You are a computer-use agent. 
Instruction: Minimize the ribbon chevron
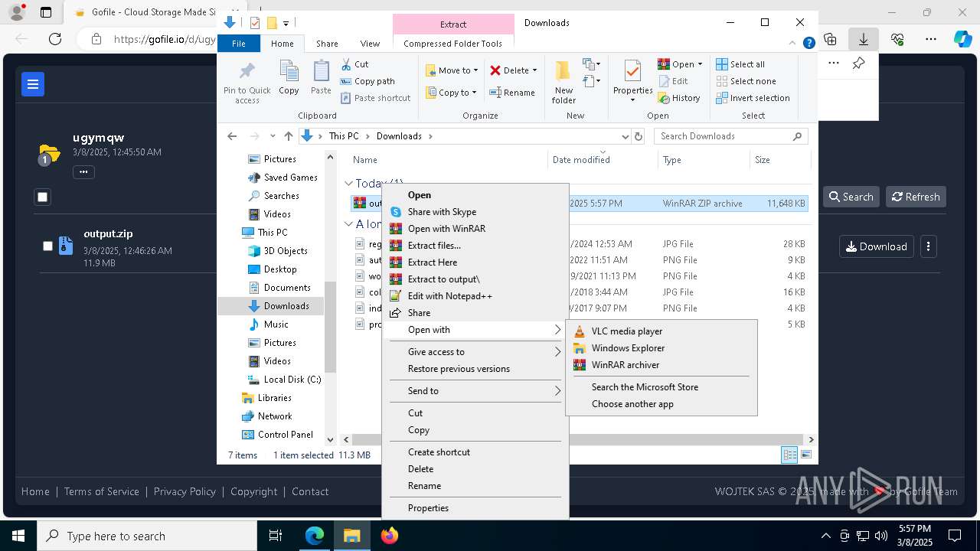click(793, 44)
